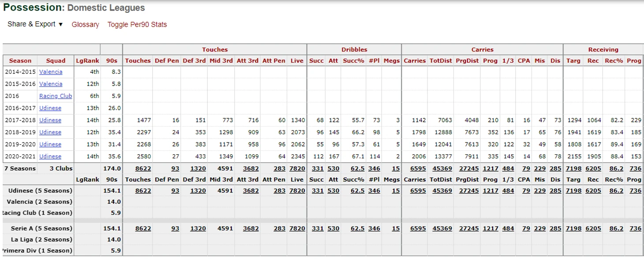Open total Rec 6205 in 7 Seasons row
The image size is (644, 259).
click(x=593, y=169)
